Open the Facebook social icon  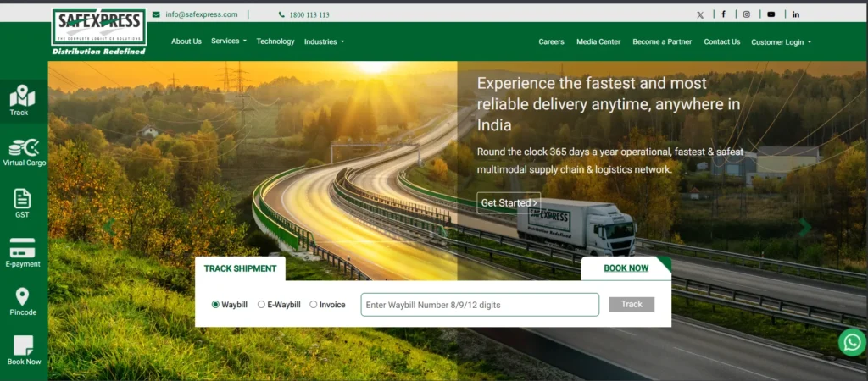tap(723, 14)
